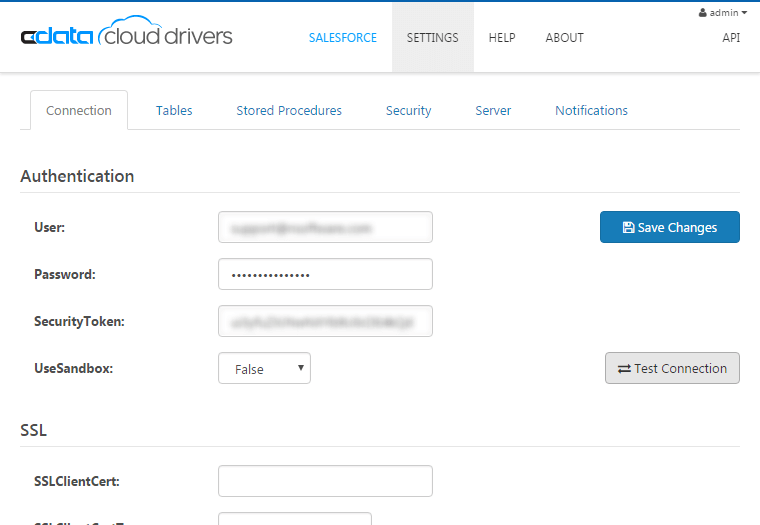Click the Test Connection button
Image resolution: width=760 pixels, height=525 pixels.
(672, 368)
